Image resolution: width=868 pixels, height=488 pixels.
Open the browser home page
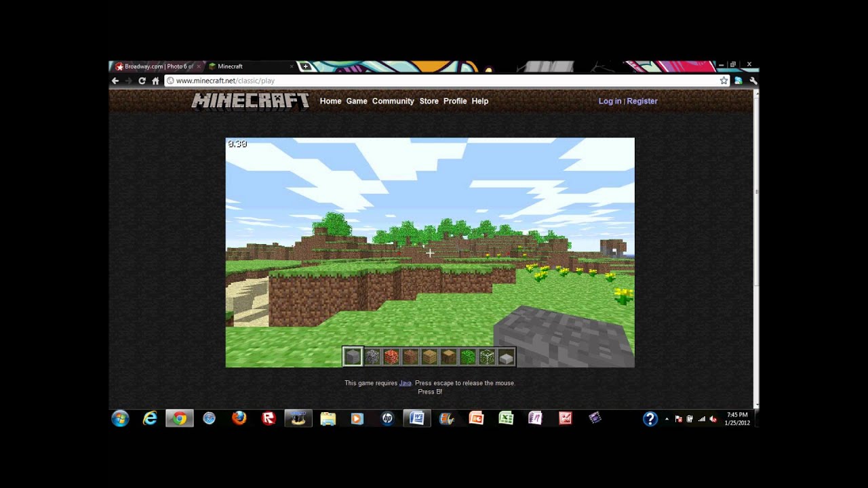[x=155, y=81]
